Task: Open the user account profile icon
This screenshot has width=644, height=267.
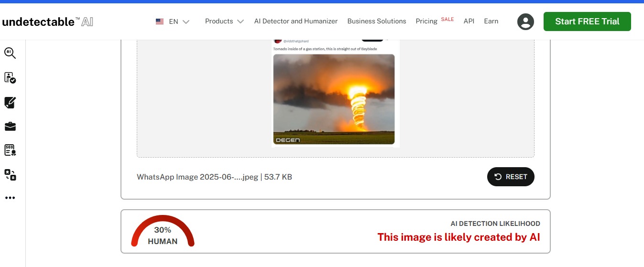Action: 525,21
